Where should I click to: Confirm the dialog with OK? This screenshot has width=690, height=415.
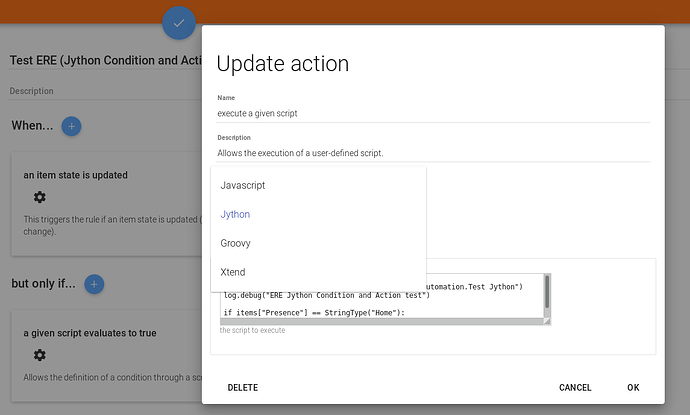click(x=633, y=387)
